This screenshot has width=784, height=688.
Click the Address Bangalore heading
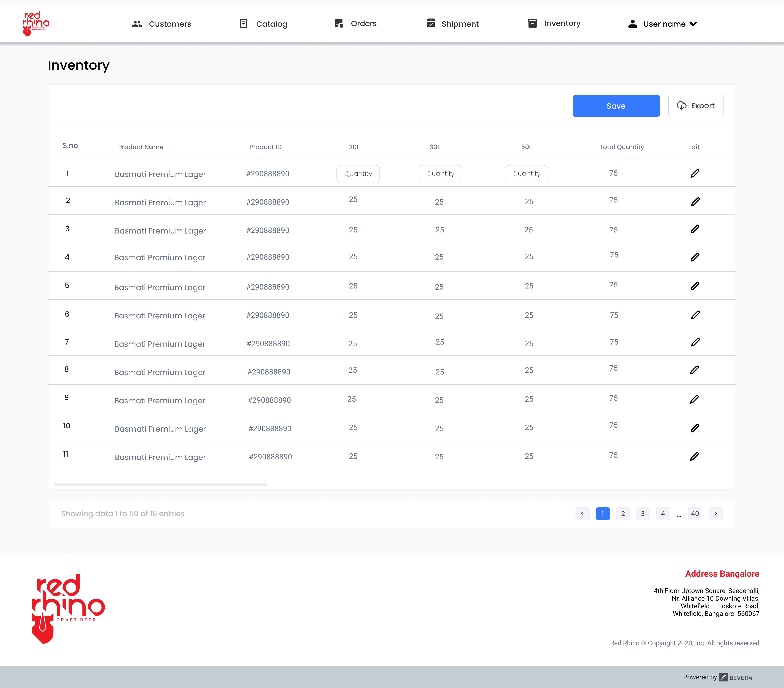722,574
